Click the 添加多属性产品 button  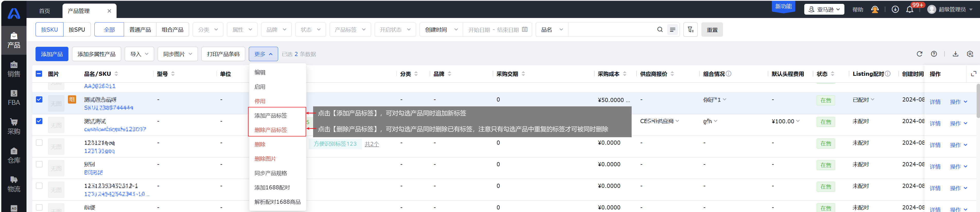pos(97,54)
